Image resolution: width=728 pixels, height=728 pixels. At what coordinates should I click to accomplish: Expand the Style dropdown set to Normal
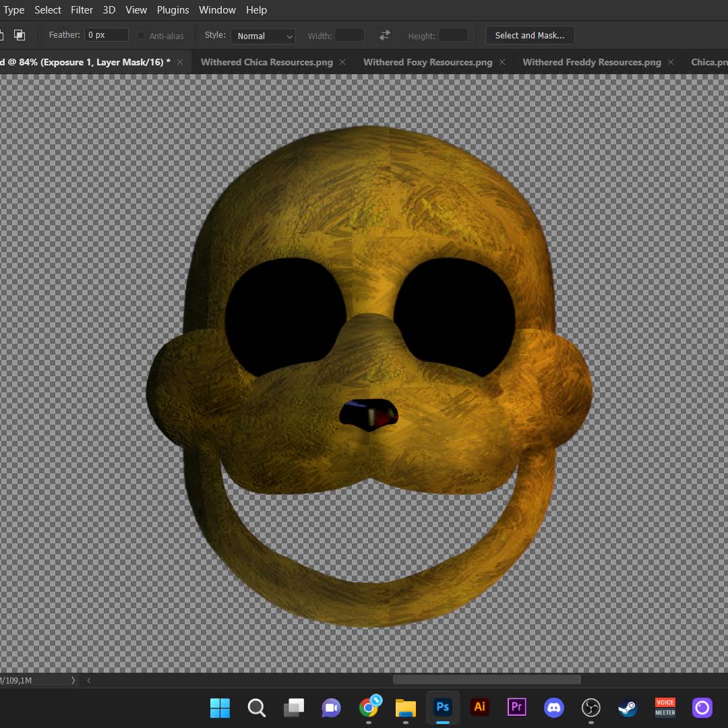264,36
